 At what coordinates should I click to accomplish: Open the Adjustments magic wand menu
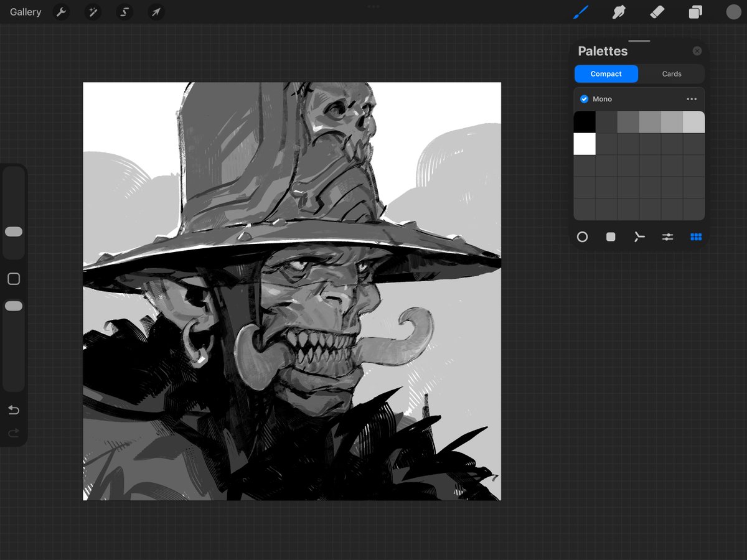(x=93, y=12)
